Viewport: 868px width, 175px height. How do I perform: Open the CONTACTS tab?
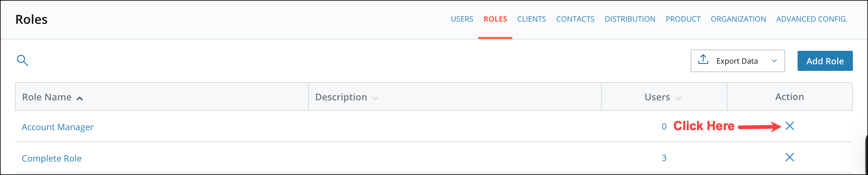[x=575, y=19]
